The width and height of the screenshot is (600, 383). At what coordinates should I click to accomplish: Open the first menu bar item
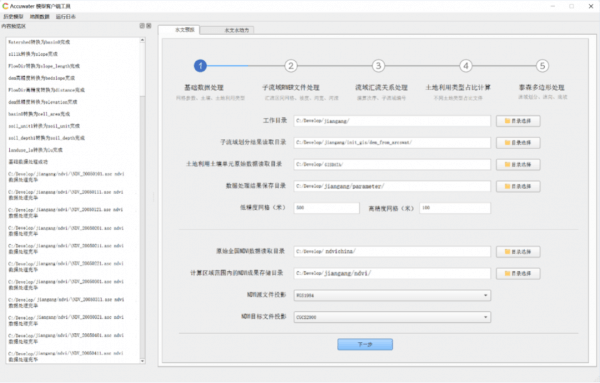[13, 16]
